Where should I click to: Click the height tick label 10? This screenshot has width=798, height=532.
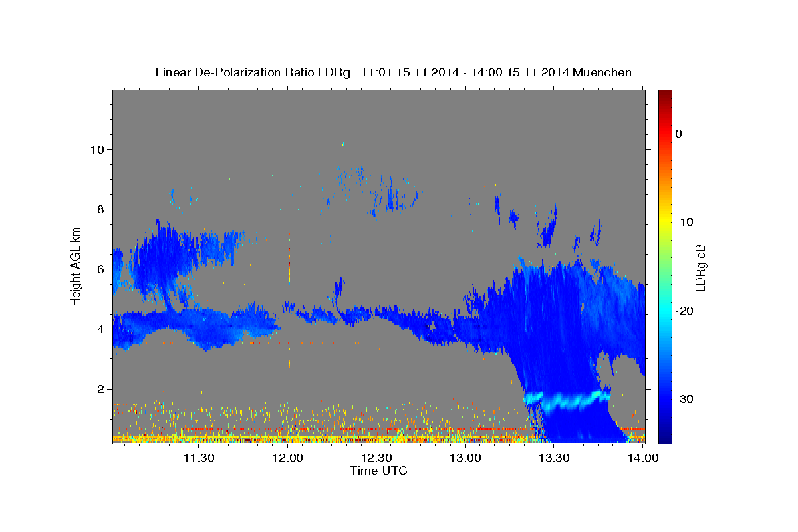click(x=96, y=149)
